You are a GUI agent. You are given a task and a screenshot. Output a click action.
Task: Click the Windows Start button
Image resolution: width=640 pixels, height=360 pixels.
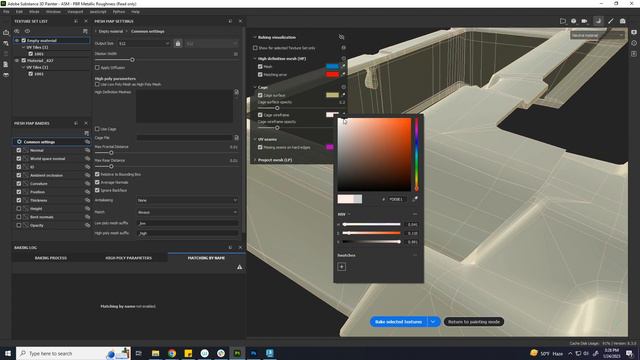(x=7, y=353)
